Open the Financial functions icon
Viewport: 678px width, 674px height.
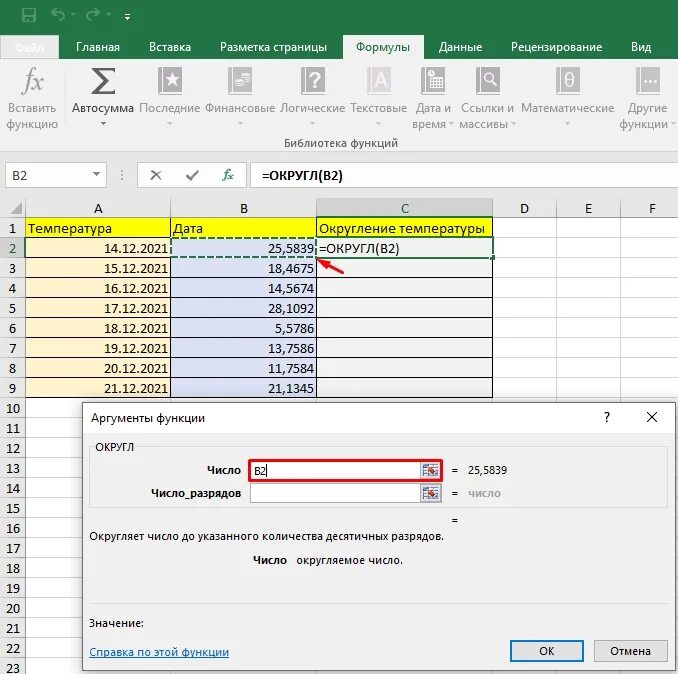240,81
